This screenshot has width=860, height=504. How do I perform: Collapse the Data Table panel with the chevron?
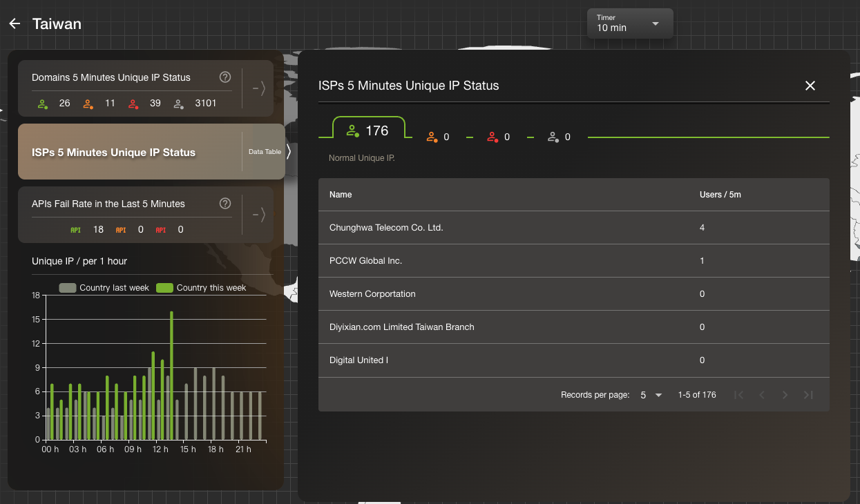(x=289, y=152)
